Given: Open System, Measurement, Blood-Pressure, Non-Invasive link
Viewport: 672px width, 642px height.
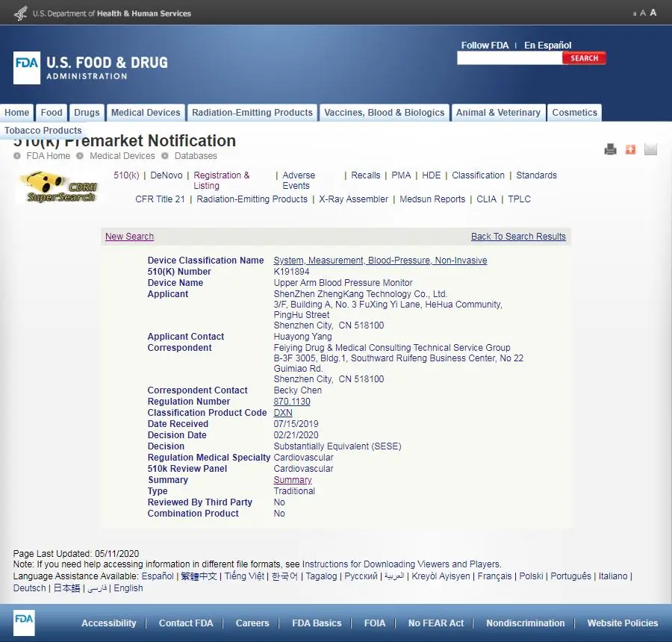Looking at the screenshot, I should [380, 261].
